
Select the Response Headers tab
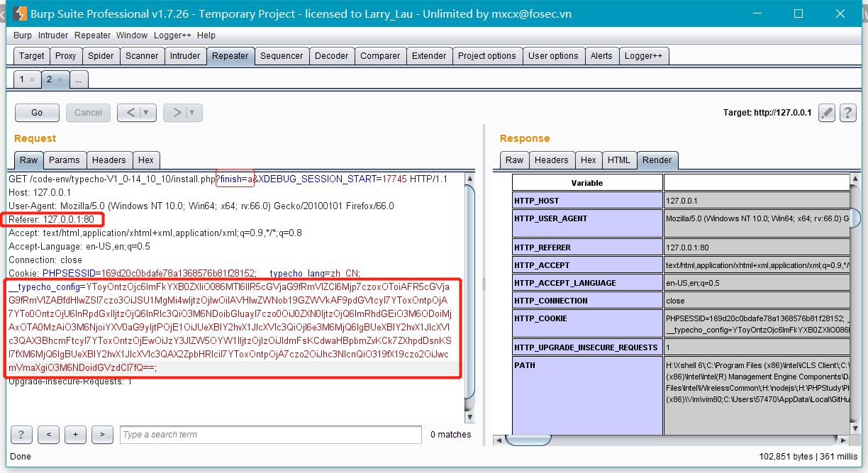[x=552, y=160]
